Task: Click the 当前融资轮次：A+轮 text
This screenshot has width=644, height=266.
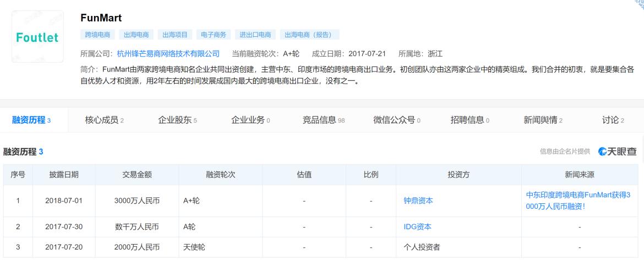Action: pos(265,54)
